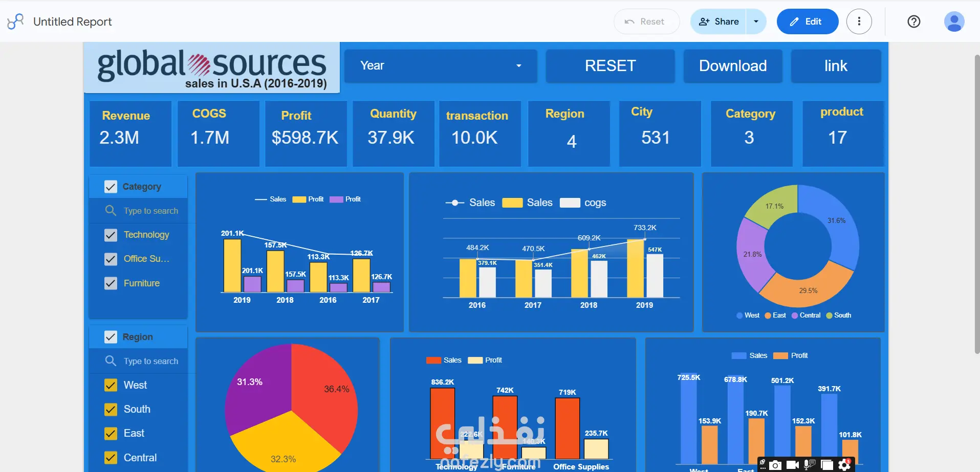This screenshot has width=980, height=472.
Task: Click the blue RESET dashboard button
Action: pos(610,66)
